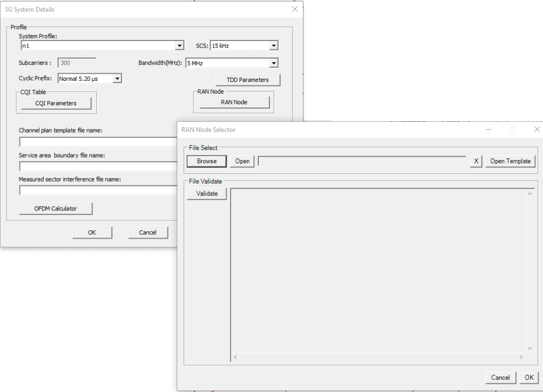The height and width of the screenshot is (392, 543).
Task: Click the validation panel's down scroll arrow
Action: (530, 348)
